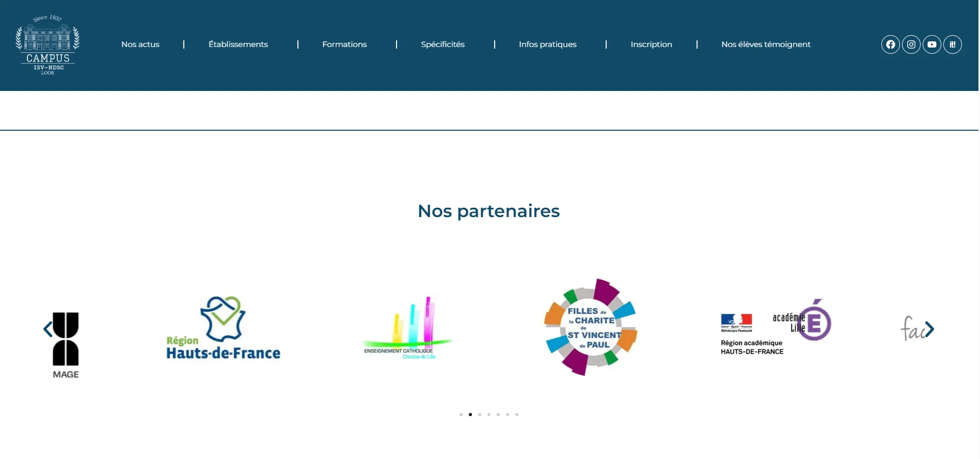The height and width of the screenshot is (459, 980).
Task: Click the Académie de Lille logo
Action: pyautogui.click(x=776, y=327)
